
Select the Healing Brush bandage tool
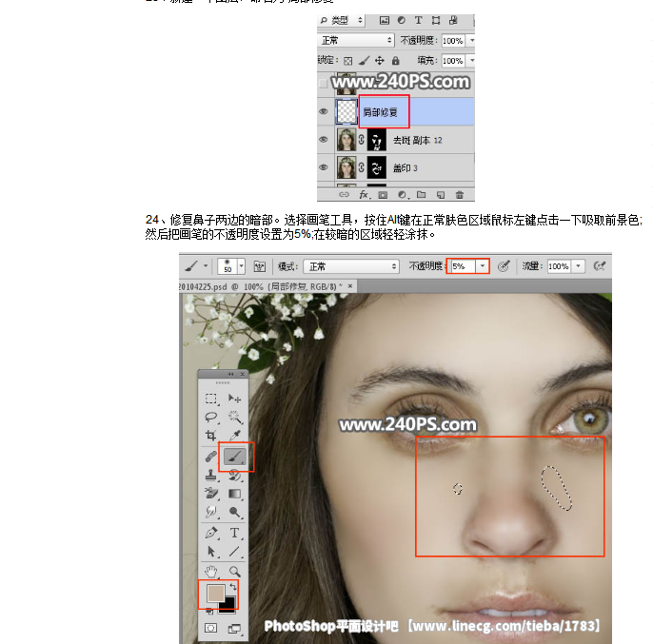point(211,457)
